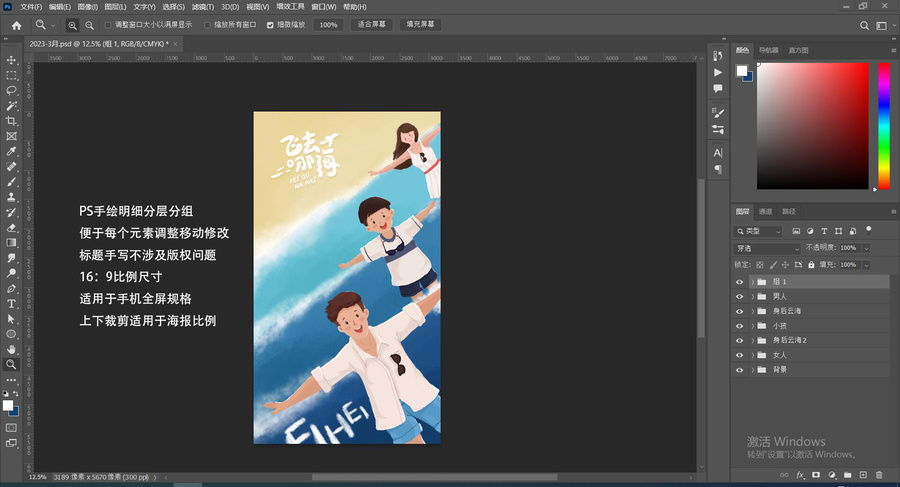
Task: Select the Eraser tool
Action: (11, 227)
